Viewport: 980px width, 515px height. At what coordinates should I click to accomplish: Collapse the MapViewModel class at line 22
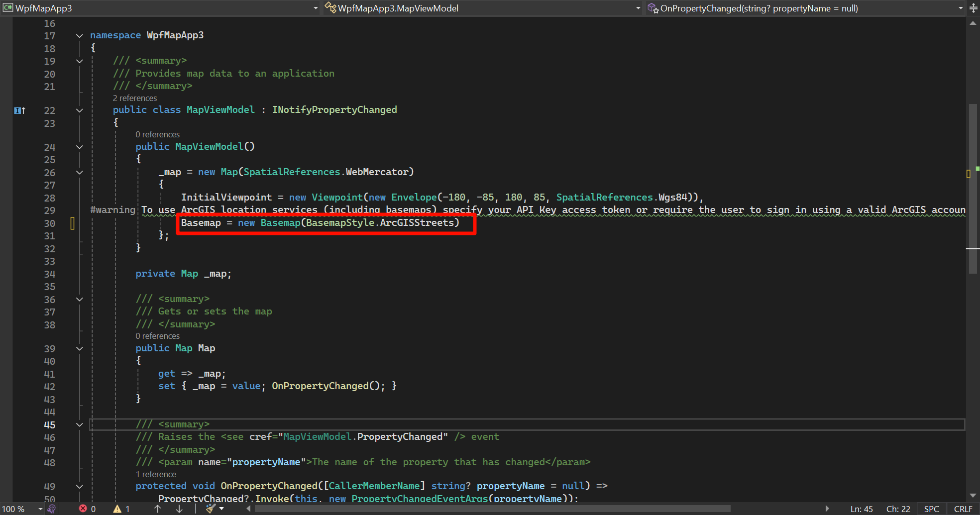pyautogui.click(x=79, y=110)
